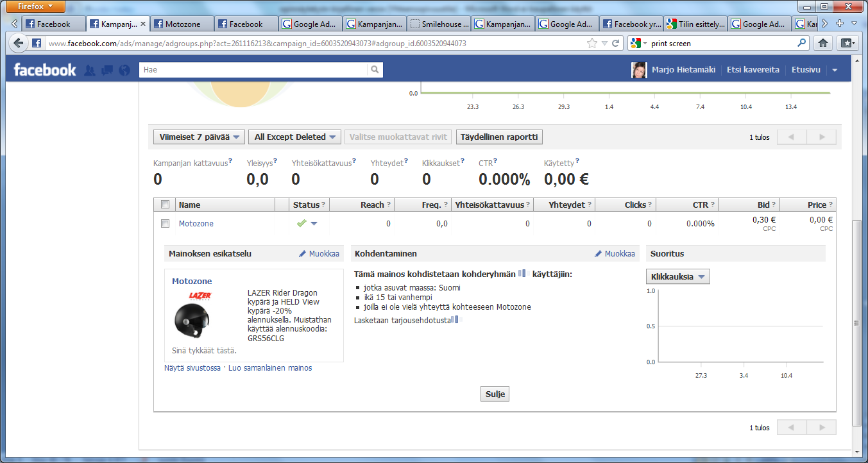This screenshot has height=463, width=868.
Task: Click the 0,30 € bid value
Action: coord(764,219)
